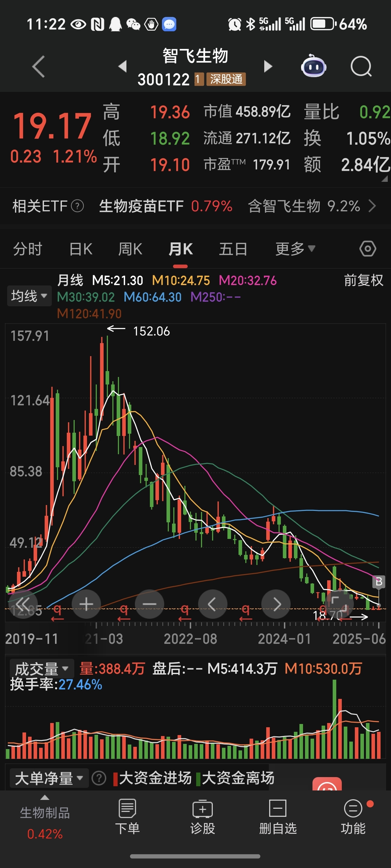Tap the chart jump-to-start double arrow button
Viewport: 391px width, 868px height.
pos(23,604)
